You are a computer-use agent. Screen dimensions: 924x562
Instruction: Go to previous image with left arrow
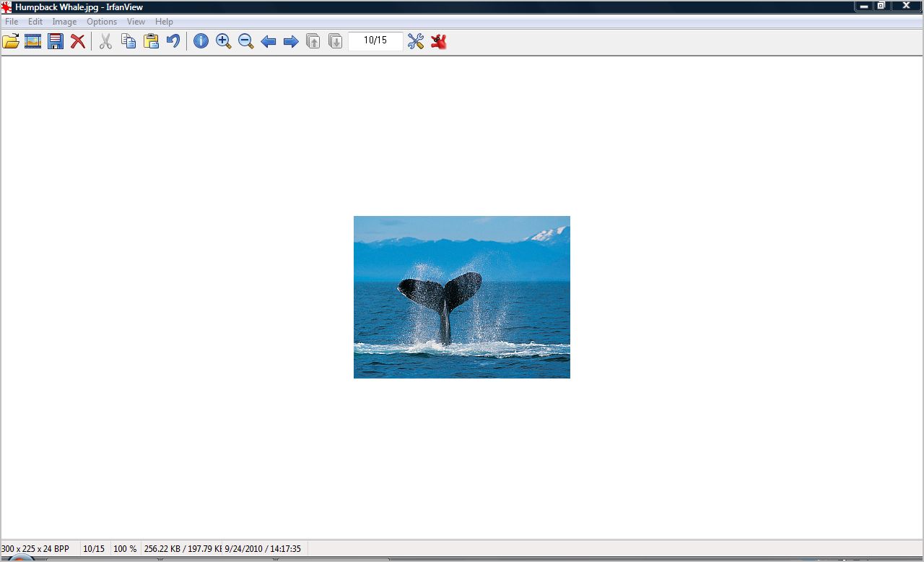pos(269,41)
